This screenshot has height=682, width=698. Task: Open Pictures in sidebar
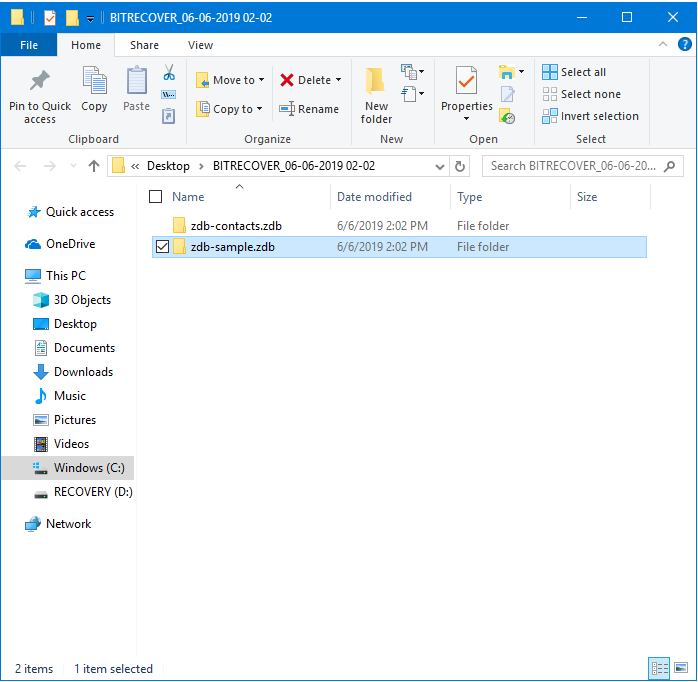point(65,420)
